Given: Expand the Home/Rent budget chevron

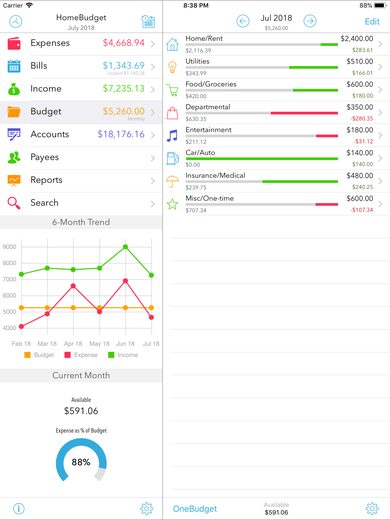Looking at the screenshot, I should coord(381,44).
